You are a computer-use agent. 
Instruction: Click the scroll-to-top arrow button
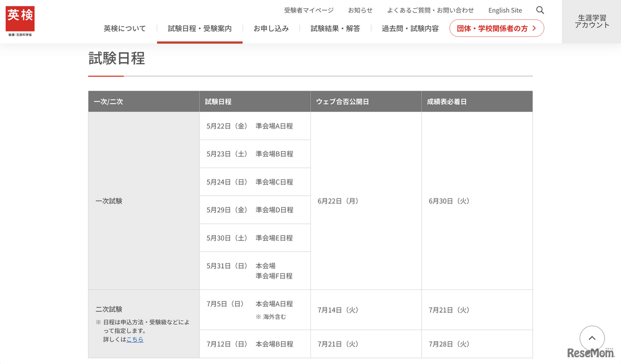click(592, 338)
